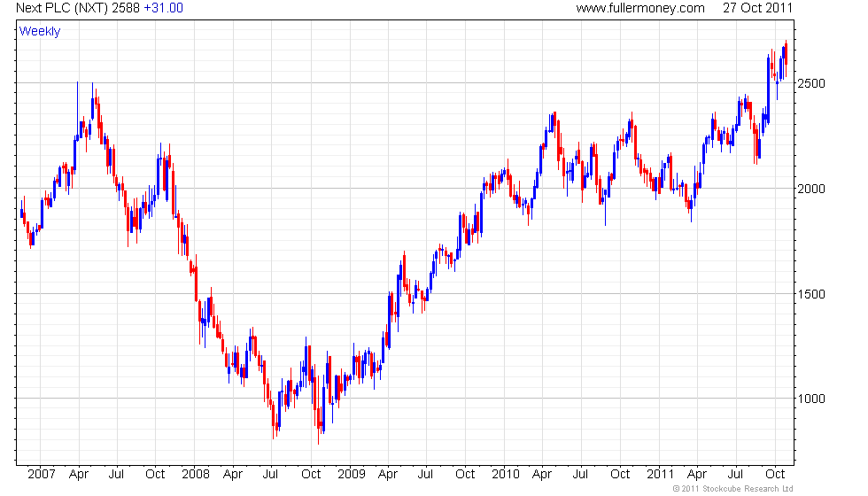Click the date '27 Oct 2011'
Image resolution: width=868 pixels, height=496 pixels.
(758, 8)
